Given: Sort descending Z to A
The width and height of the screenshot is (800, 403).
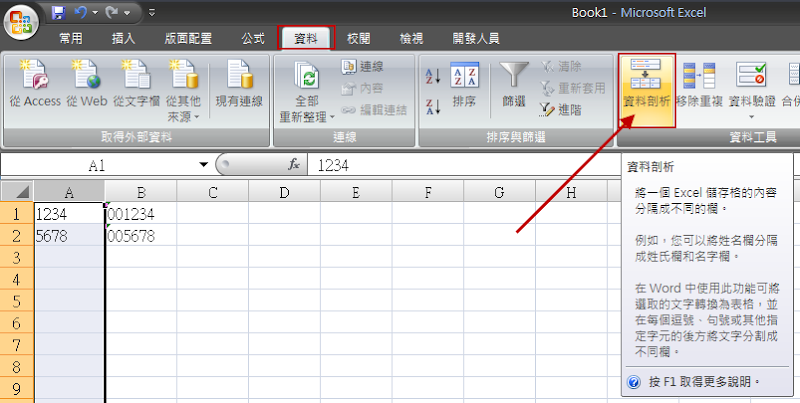Looking at the screenshot, I should pyautogui.click(x=433, y=106).
